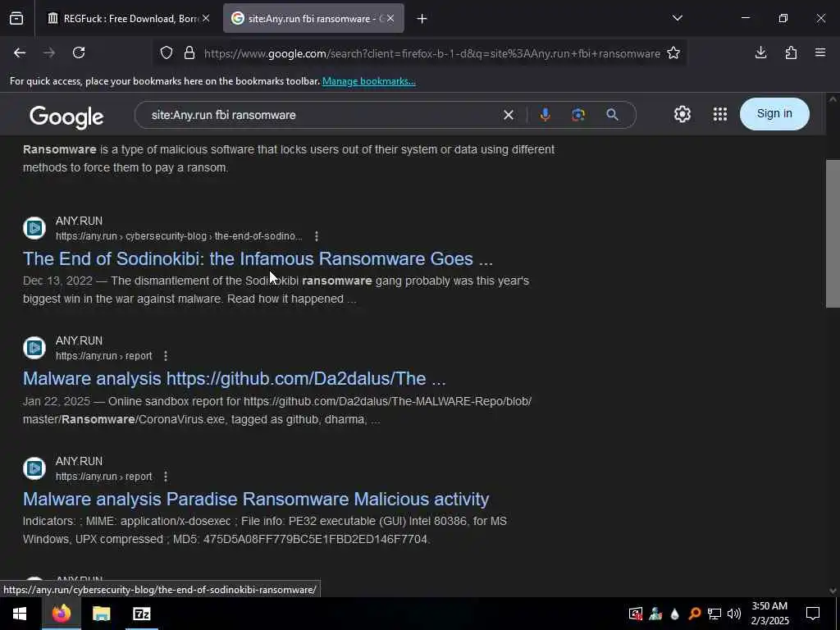840x630 pixels.
Task: Open more options for Paradise Ransomware result
Action: 166,477
